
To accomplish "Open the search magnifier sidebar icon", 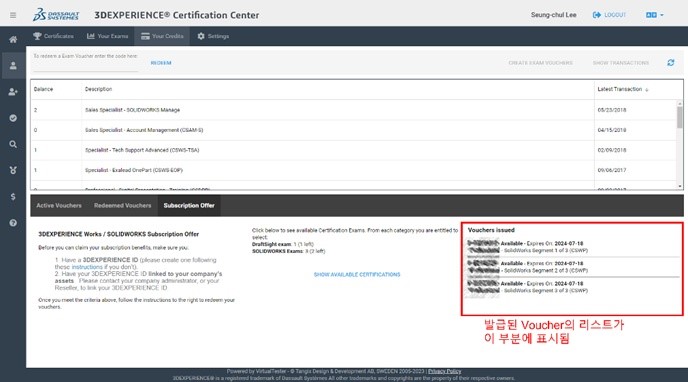I will 13,144.
